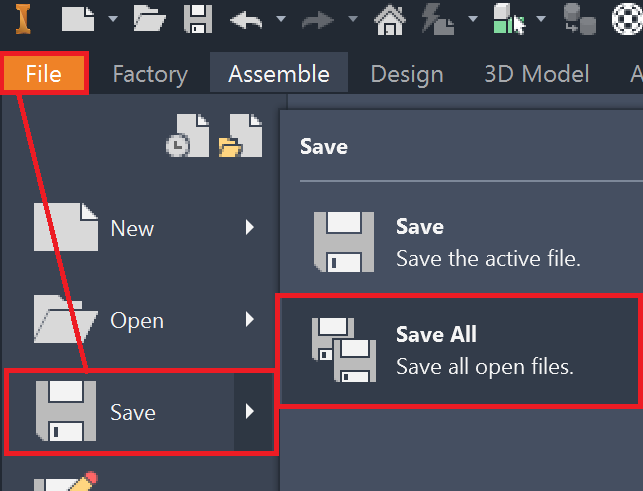643x491 pixels.
Task: Click the Inventor application logo icon
Action: (x=19, y=17)
